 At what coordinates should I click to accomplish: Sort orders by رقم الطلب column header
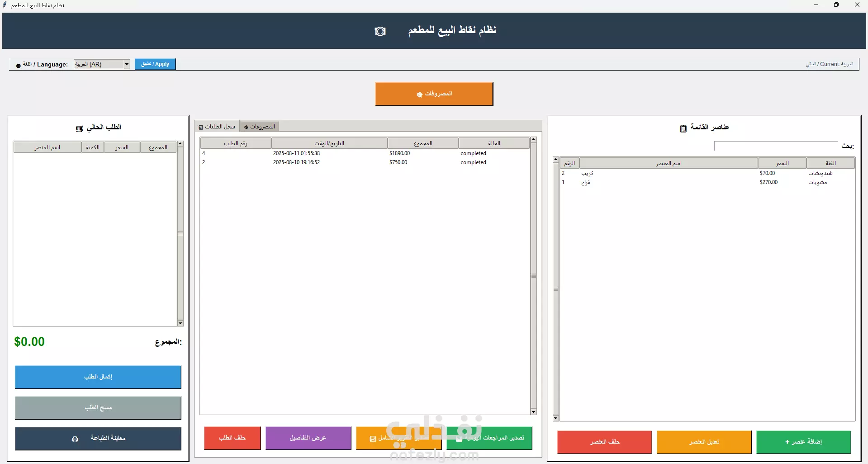coord(236,143)
